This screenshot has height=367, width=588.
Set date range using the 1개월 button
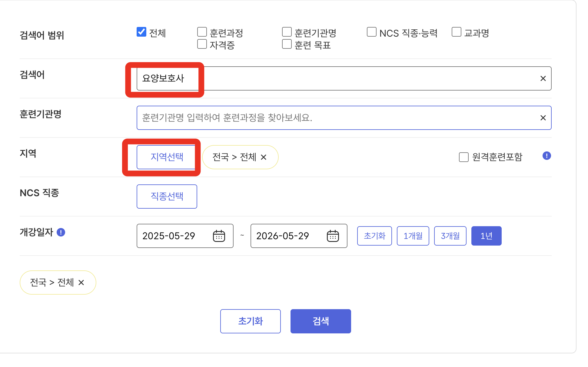click(x=413, y=236)
